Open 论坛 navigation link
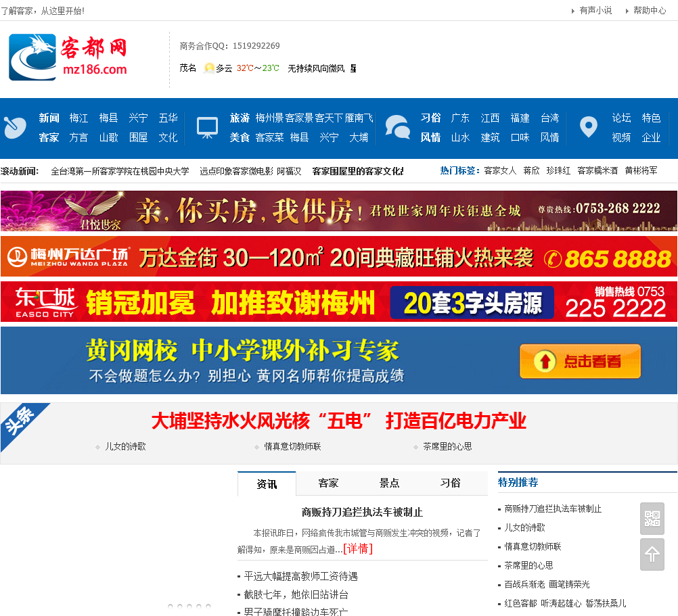This screenshot has height=616, width=678. click(621, 118)
